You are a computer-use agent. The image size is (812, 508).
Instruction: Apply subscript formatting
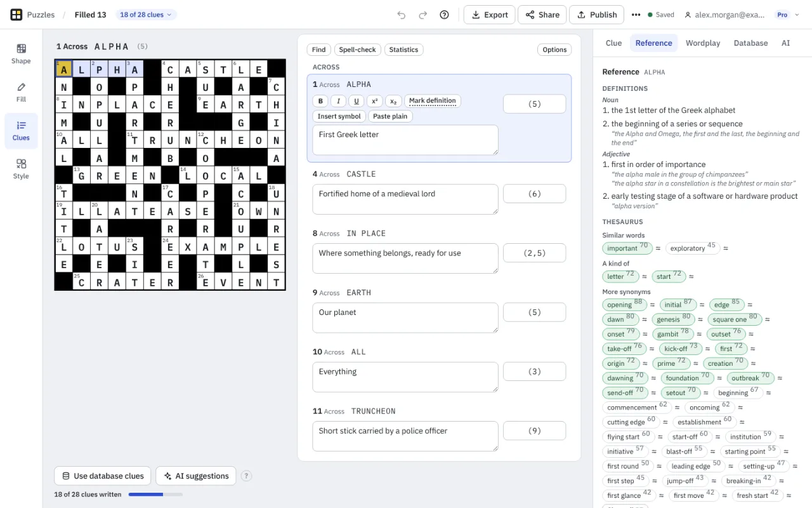point(393,101)
